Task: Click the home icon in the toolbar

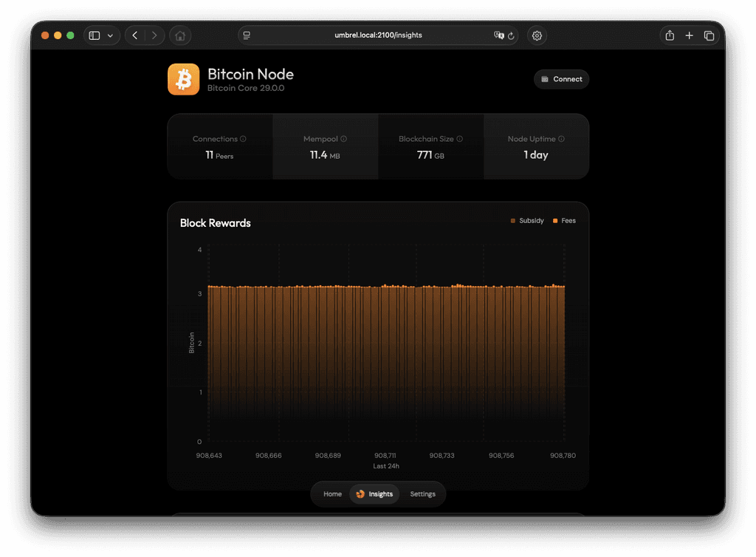Action: pos(180,35)
